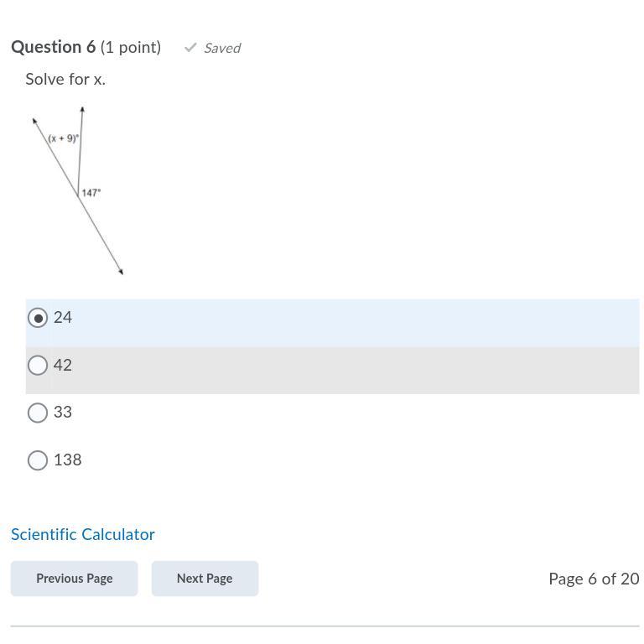Click the answer text label 138
Screen dimensions: 644x644
[x=68, y=460]
